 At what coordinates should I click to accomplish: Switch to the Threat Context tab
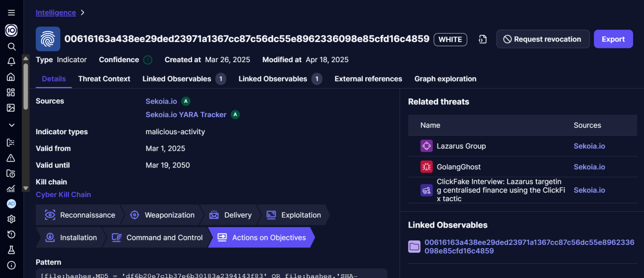[x=104, y=79]
